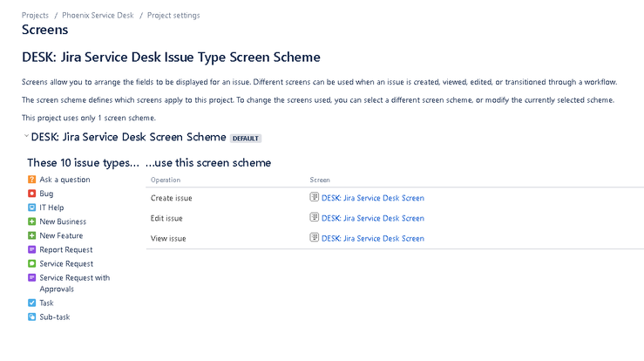Open the Projects breadcrumb link
The height and width of the screenshot is (361, 644).
pyautogui.click(x=35, y=15)
